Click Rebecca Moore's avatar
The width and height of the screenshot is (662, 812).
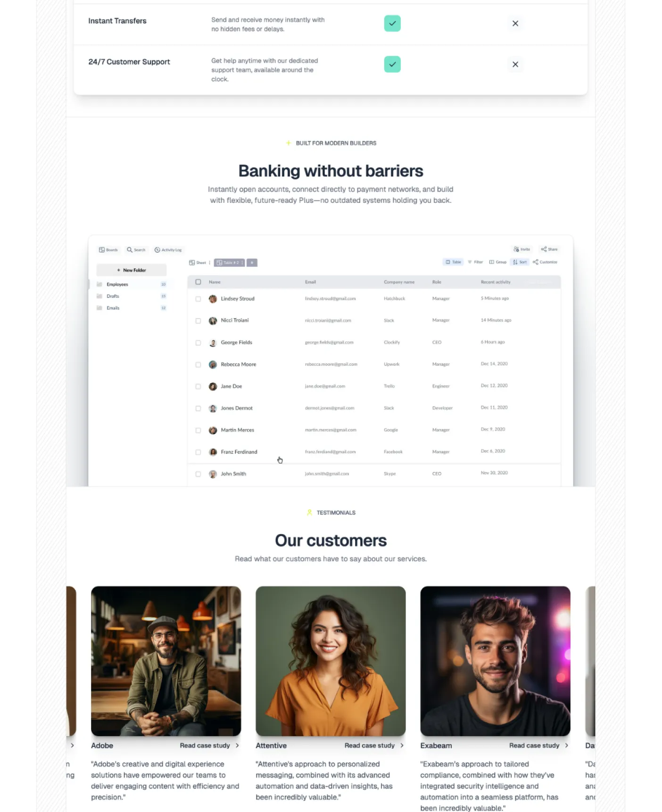point(213,365)
